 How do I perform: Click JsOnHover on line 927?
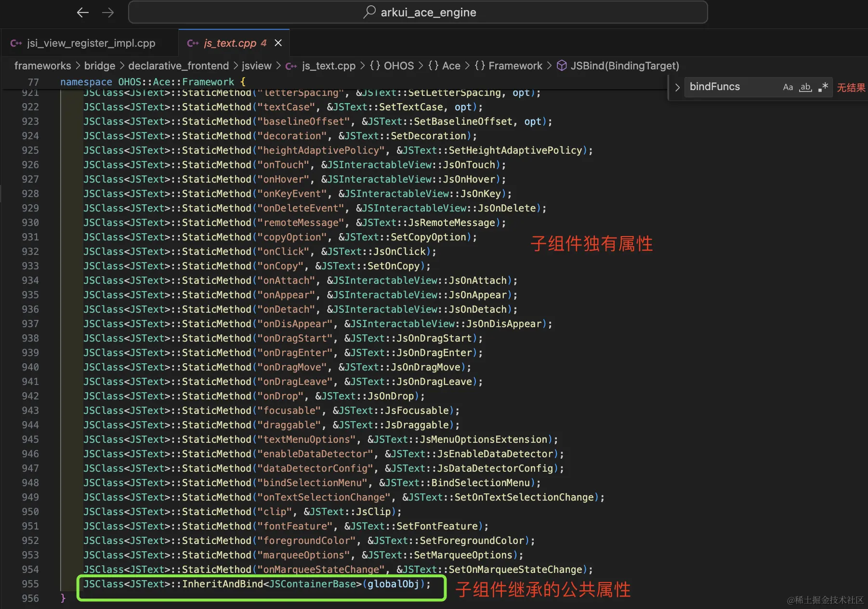pyautogui.click(x=469, y=179)
